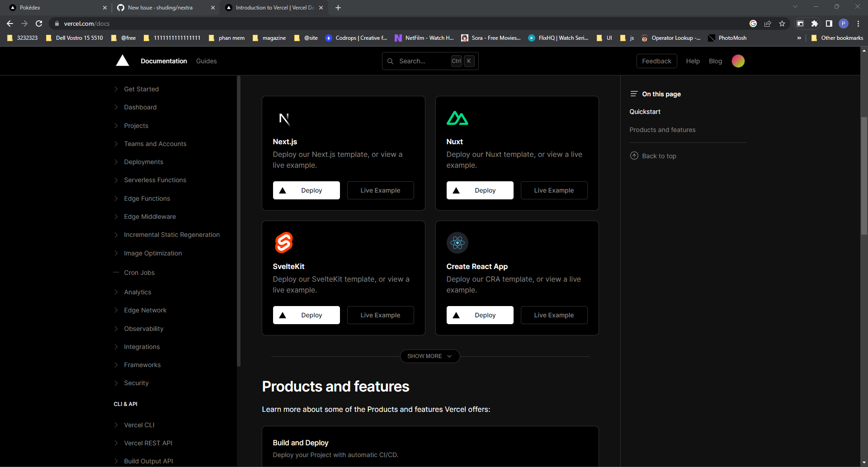The width and height of the screenshot is (868, 467).
Task: Click the share icon in the address bar
Action: pos(768,24)
